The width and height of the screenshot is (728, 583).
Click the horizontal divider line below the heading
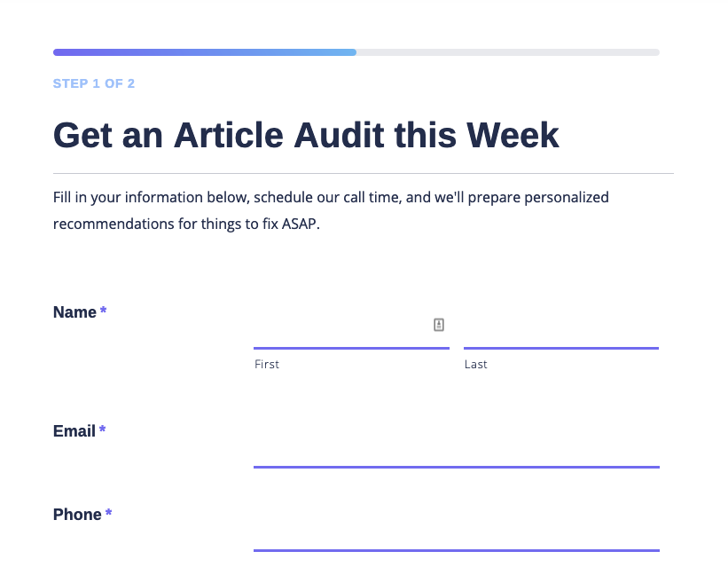tap(364, 174)
